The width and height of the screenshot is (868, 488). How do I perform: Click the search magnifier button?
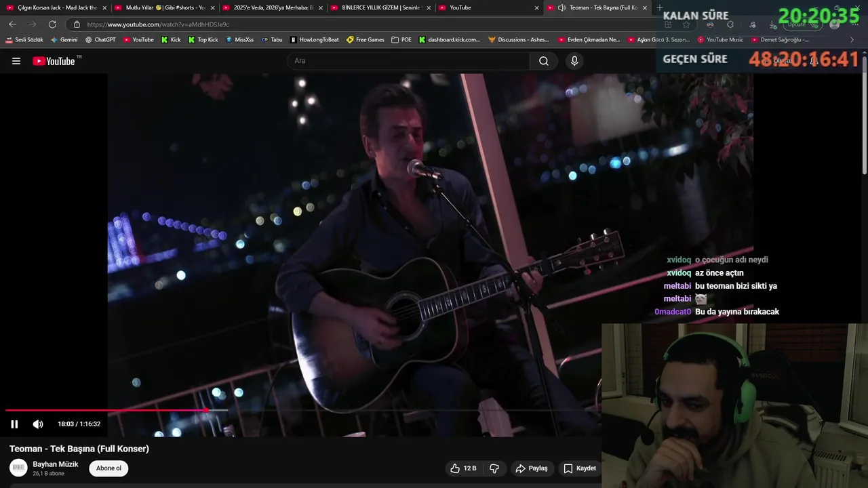pyautogui.click(x=544, y=61)
